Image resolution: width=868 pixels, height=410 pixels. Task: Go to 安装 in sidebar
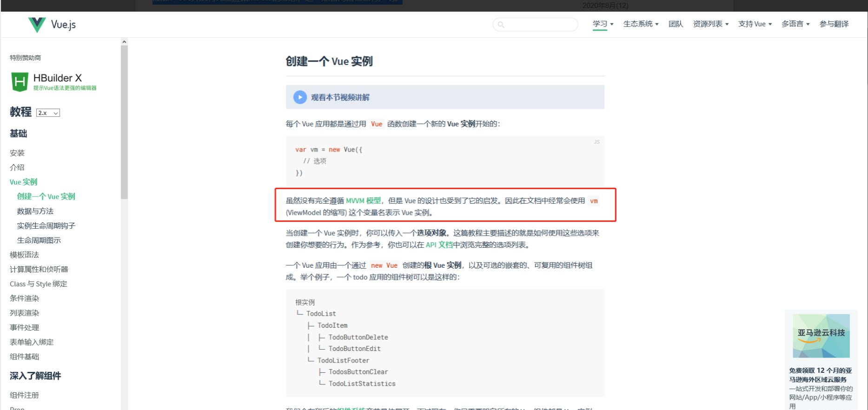tap(17, 153)
